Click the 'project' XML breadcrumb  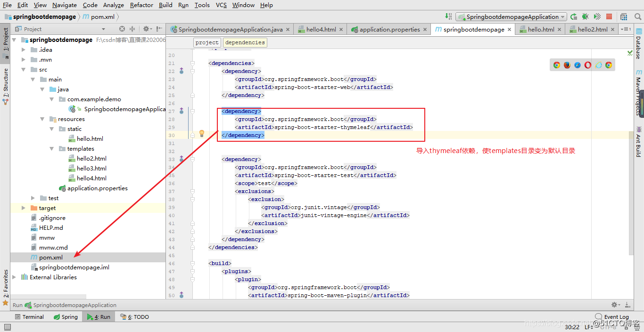pyautogui.click(x=207, y=42)
